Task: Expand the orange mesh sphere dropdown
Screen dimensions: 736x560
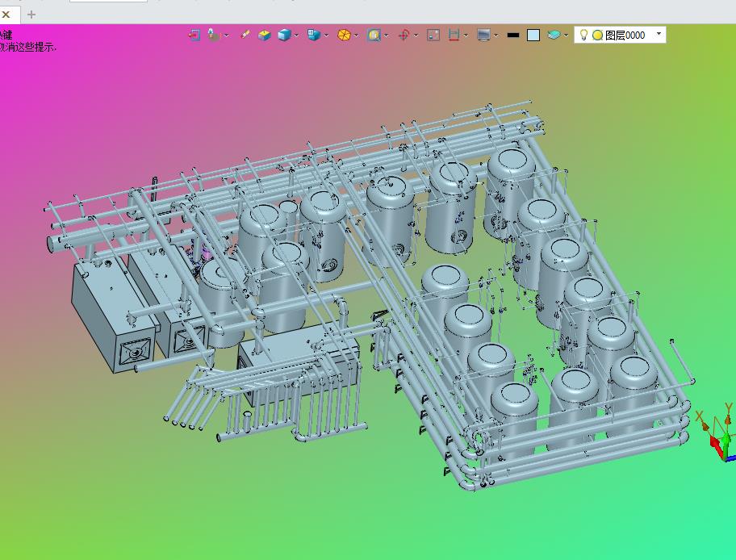Action: (x=356, y=36)
